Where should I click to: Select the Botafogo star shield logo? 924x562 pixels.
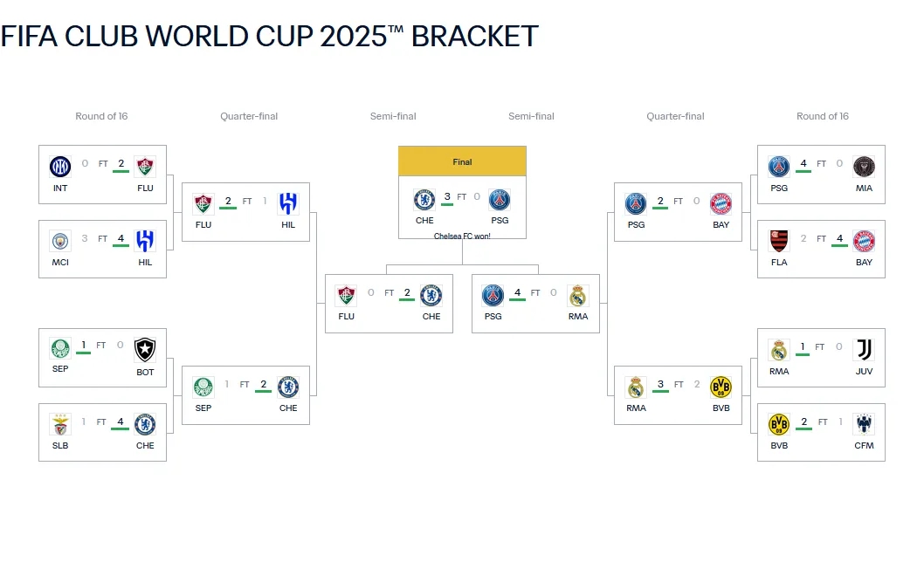(145, 350)
